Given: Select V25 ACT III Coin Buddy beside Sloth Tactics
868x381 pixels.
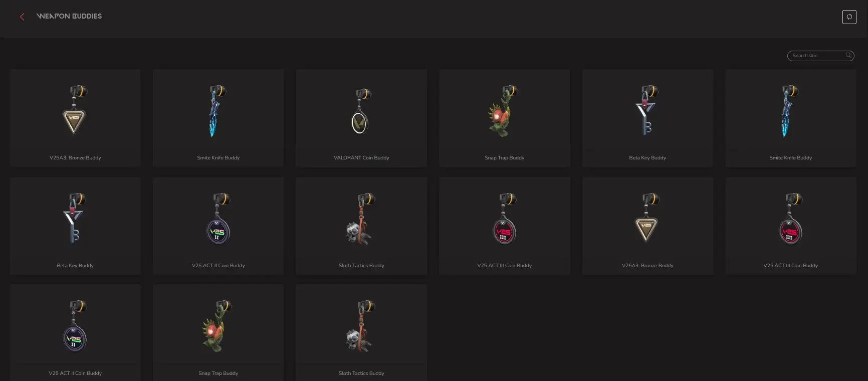Looking at the screenshot, I should point(505,226).
